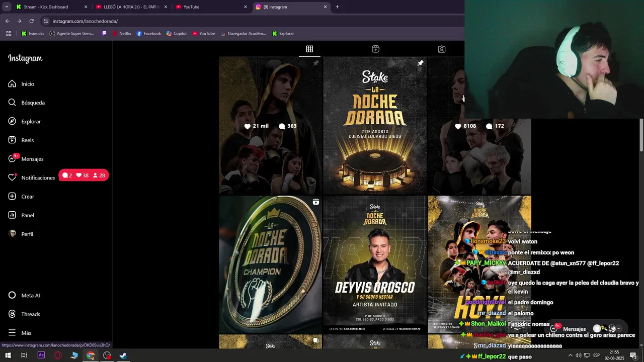644x362 pixels.
Task: Click the page vertical scrollbar thumb
Action: click(x=641, y=134)
